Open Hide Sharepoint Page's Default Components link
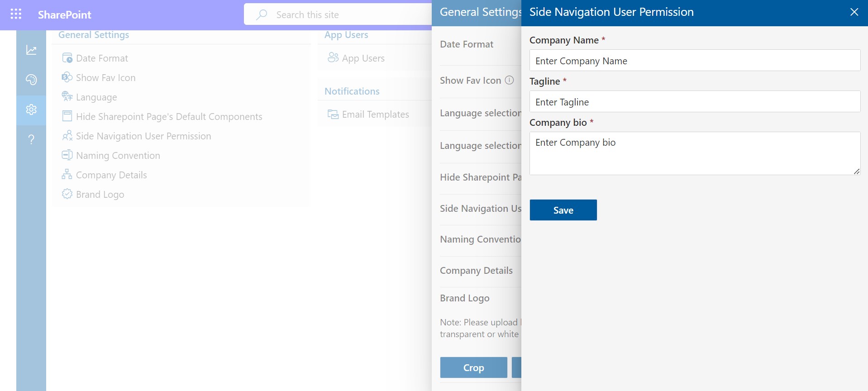868x391 pixels. tap(169, 117)
